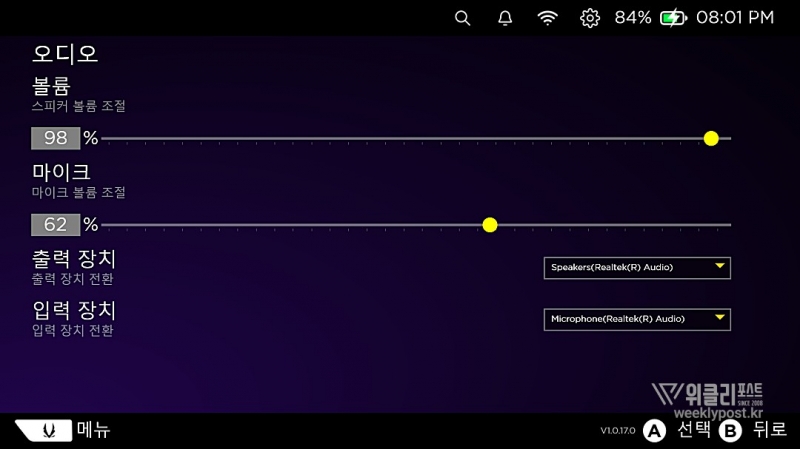Open the search magnifier icon
This screenshot has height=449, width=800.
(x=462, y=18)
